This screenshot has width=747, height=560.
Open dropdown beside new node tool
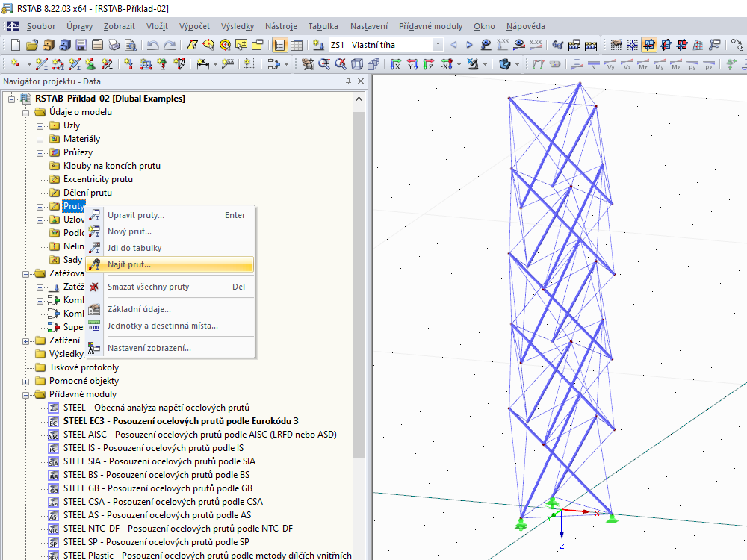point(29,63)
